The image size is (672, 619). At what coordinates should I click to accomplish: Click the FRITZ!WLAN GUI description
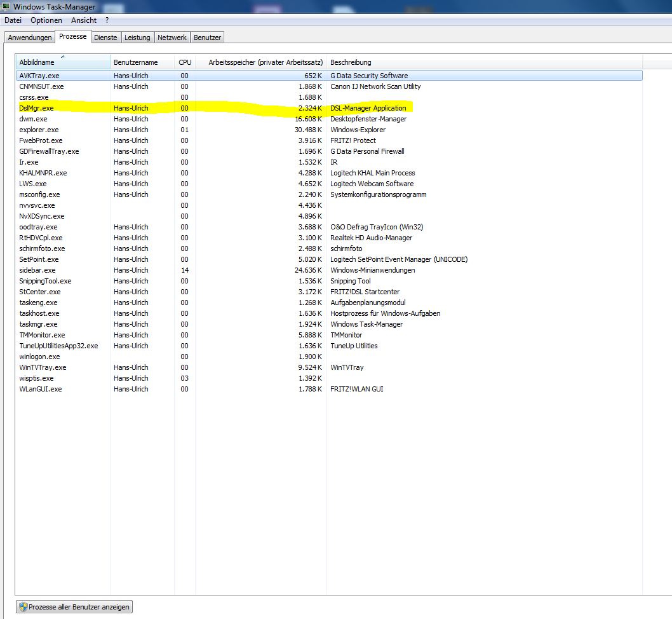(x=357, y=389)
